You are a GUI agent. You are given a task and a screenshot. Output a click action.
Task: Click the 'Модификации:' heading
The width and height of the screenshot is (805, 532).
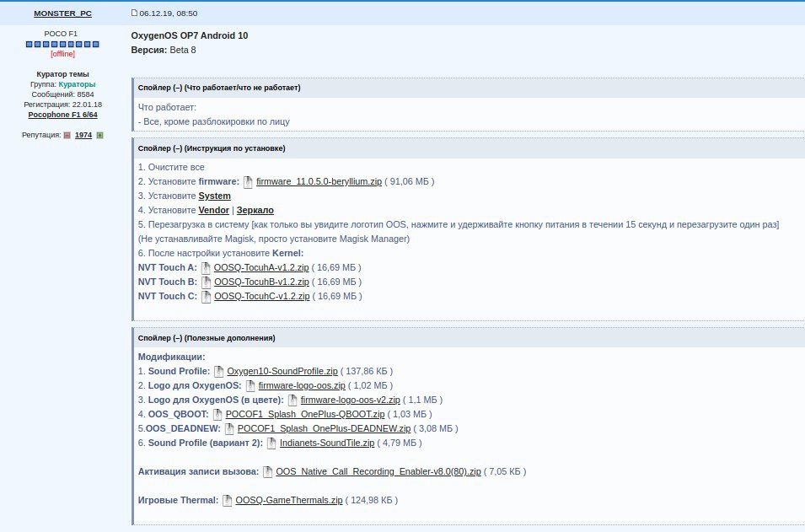click(171, 357)
